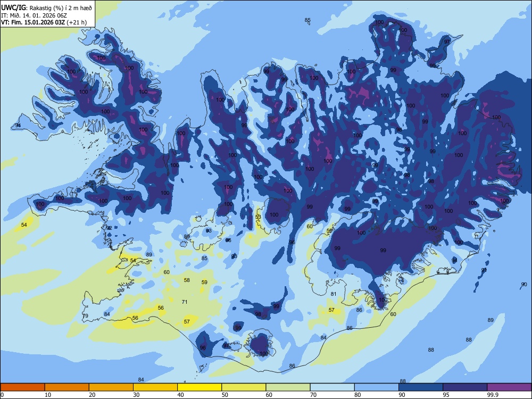Select the legend scale label 99.9

click(492, 395)
